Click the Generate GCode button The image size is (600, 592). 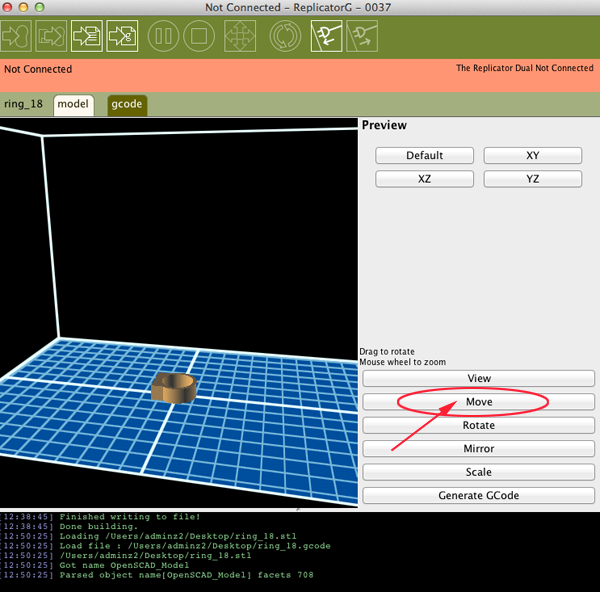coord(479,495)
